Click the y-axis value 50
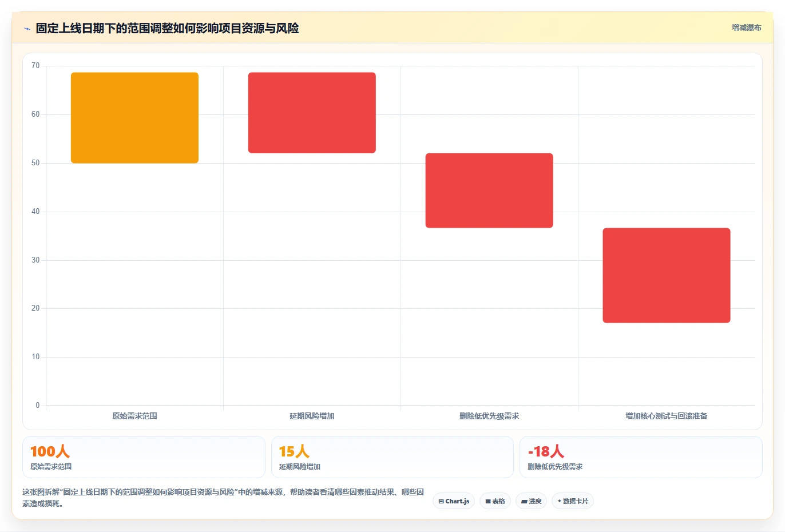Screen dimensions: 785x532 click(x=35, y=163)
